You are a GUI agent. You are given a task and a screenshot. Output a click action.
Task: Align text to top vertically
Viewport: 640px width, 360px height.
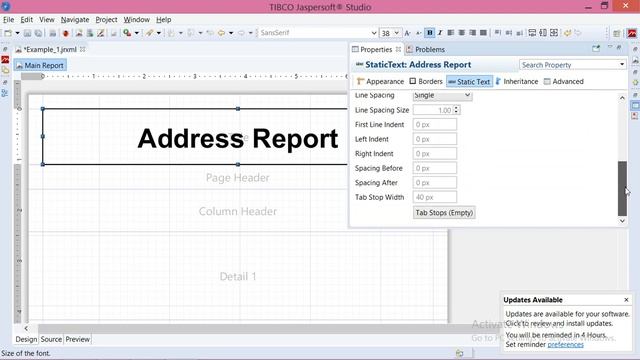click(x=498, y=33)
